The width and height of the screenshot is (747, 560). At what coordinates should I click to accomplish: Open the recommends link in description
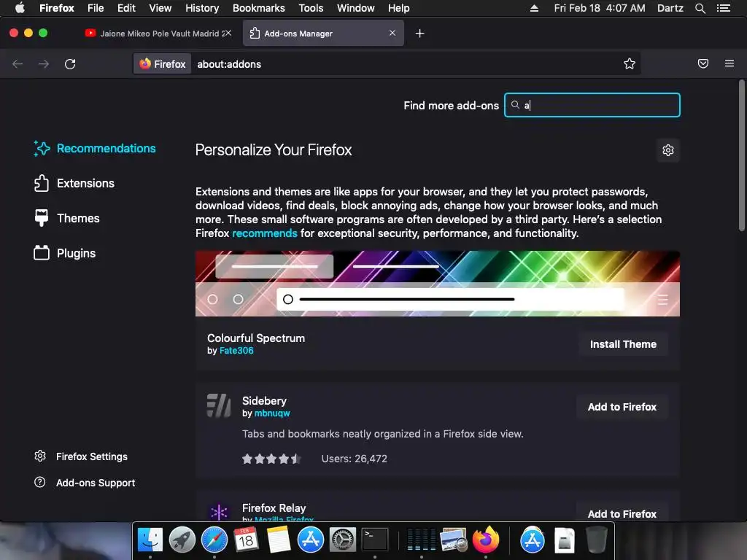tap(264, 233)
